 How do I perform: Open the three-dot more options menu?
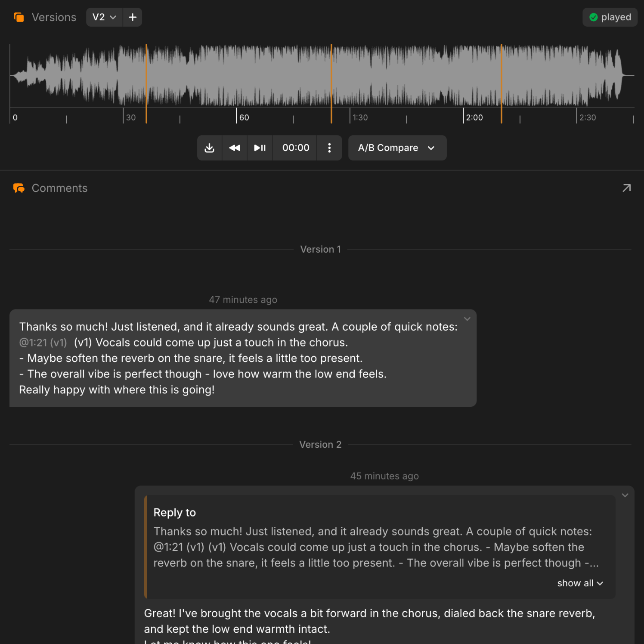pos(329,148)
